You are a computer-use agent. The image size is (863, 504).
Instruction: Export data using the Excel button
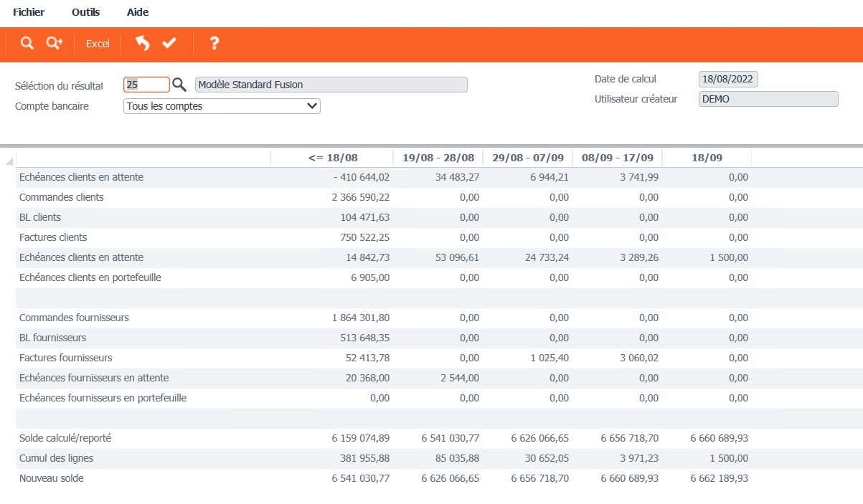(98, 44)
